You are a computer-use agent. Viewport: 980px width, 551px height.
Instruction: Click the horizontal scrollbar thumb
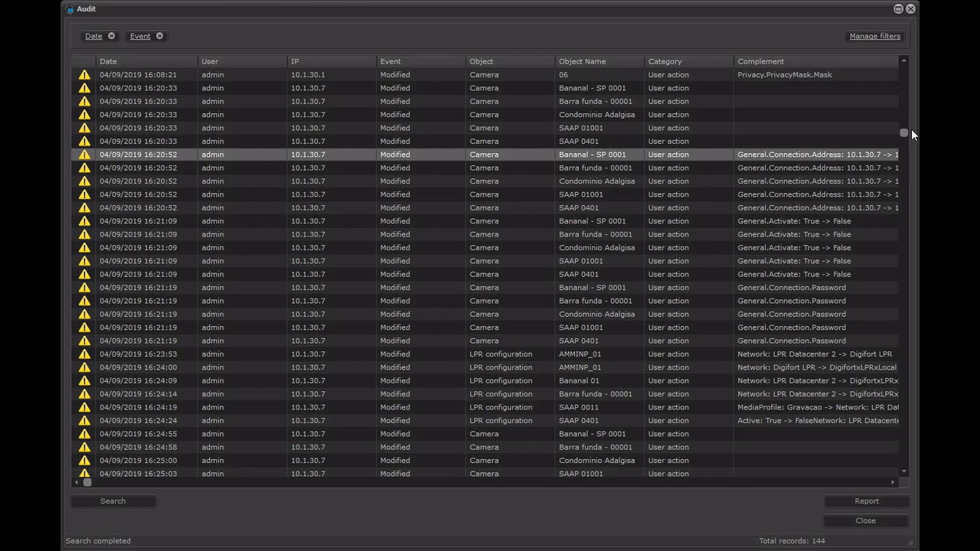tap(87, 482)
